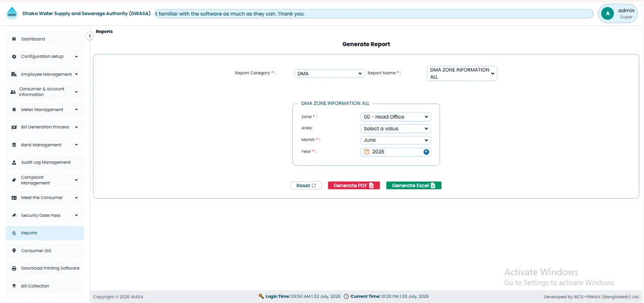
Task: Open the Bill Collection menu item
Action: pyautogui.click(x=45, y=286)
